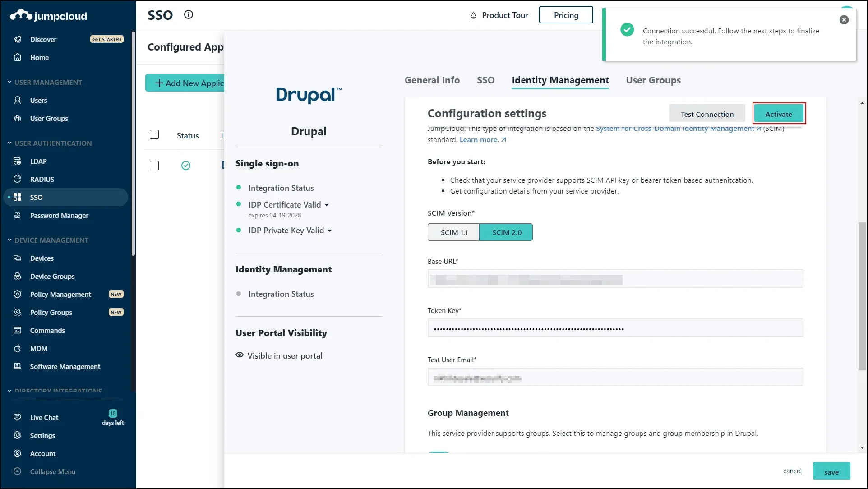
Task: Click Add New Application button
Action: pos(185,83)
